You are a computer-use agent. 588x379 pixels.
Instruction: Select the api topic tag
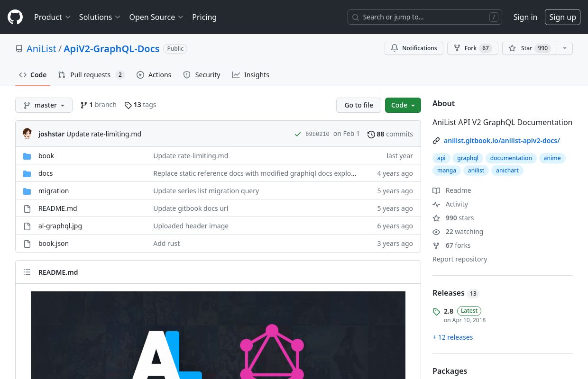coord(441,158)
